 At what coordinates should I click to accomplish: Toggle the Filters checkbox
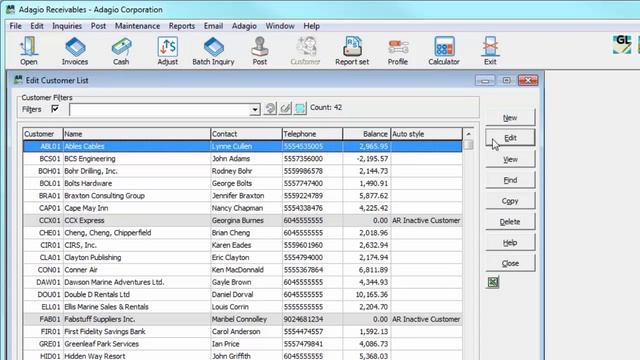coord(55,109)
